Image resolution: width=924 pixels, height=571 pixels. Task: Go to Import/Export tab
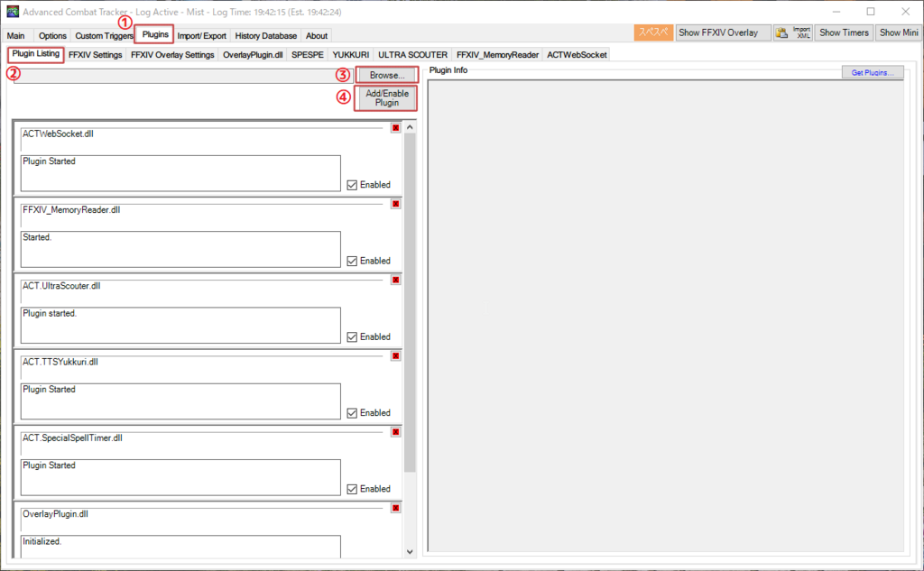tap(201, 36)
